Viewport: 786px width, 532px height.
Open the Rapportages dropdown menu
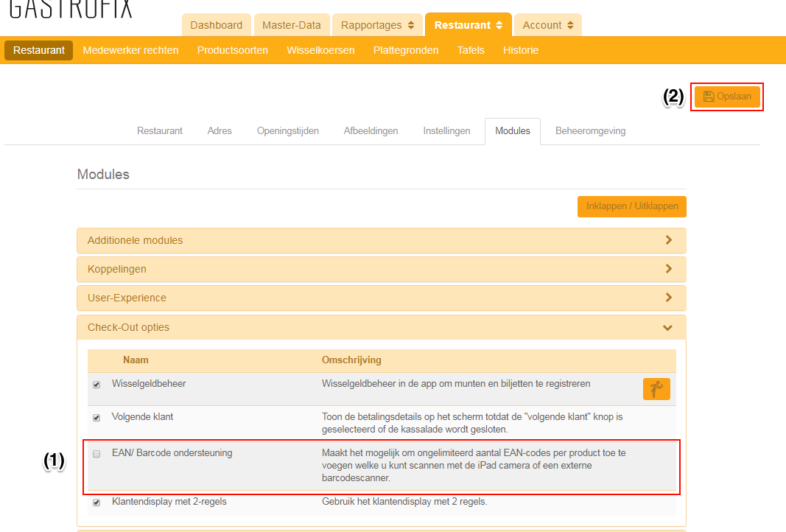click(x=377, y=25)
